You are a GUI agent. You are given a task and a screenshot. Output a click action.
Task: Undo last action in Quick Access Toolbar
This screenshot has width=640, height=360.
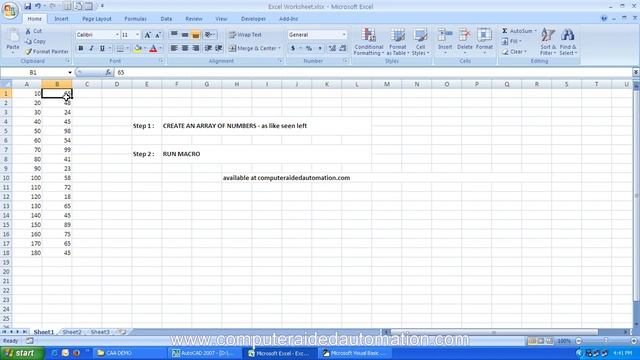point(38,6)
